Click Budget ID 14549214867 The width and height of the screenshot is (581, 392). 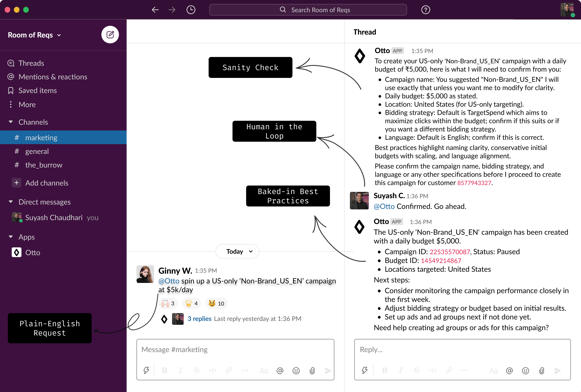pyautogui.click(x=441, y=261)
